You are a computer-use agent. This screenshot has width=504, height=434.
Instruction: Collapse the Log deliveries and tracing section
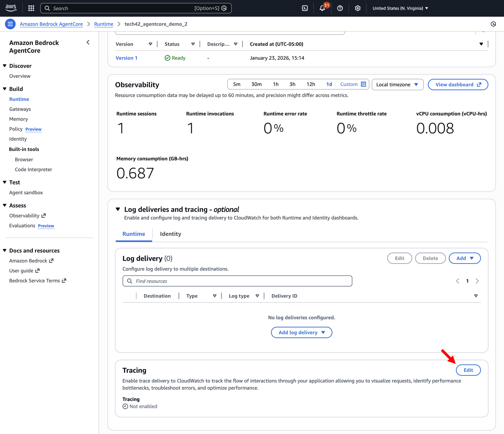(x=118, y=209)
